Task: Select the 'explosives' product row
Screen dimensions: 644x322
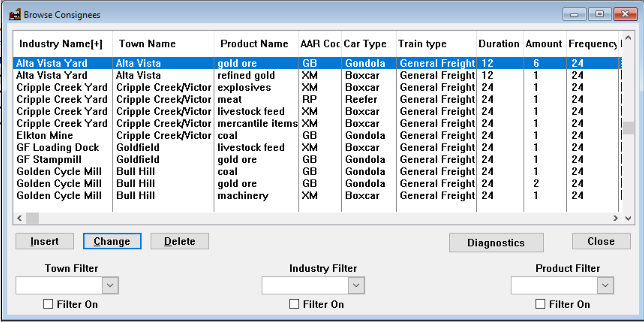Action: (x=317, y=87)
